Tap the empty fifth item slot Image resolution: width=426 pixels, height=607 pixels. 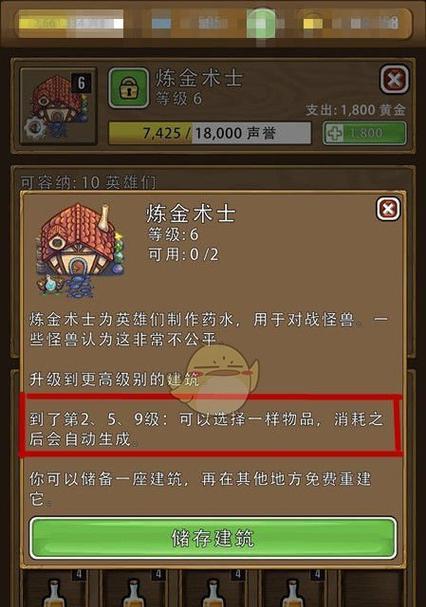click(371, 588)
